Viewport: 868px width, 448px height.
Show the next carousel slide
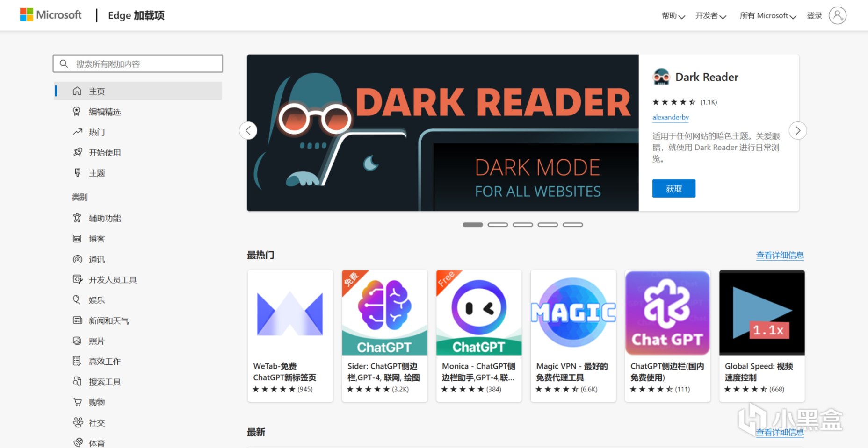(x=798, y=130)
